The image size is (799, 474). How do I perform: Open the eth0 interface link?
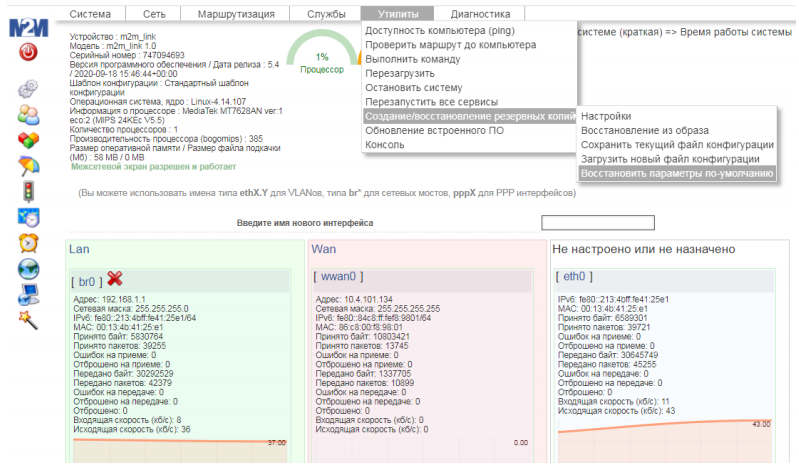[x=574, y=276]
